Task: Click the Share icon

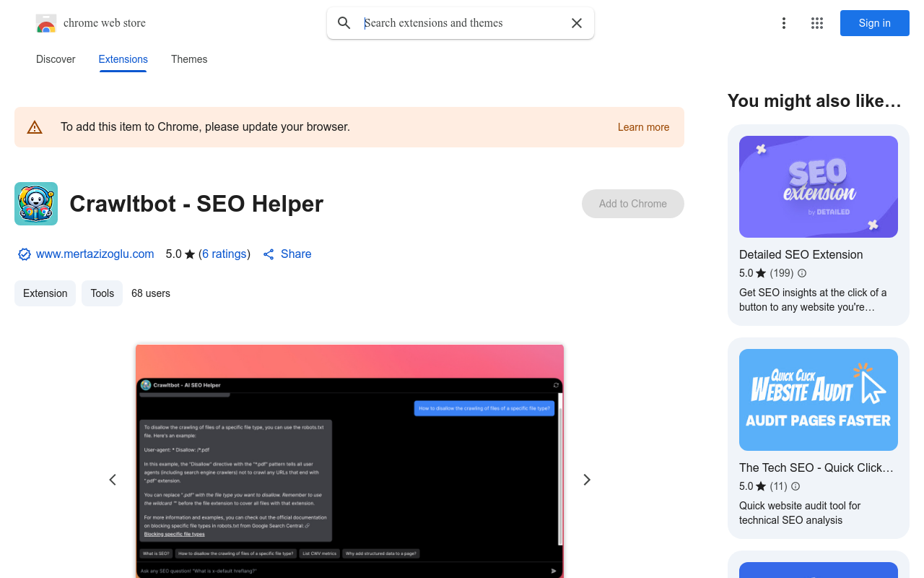Action: 267,254
